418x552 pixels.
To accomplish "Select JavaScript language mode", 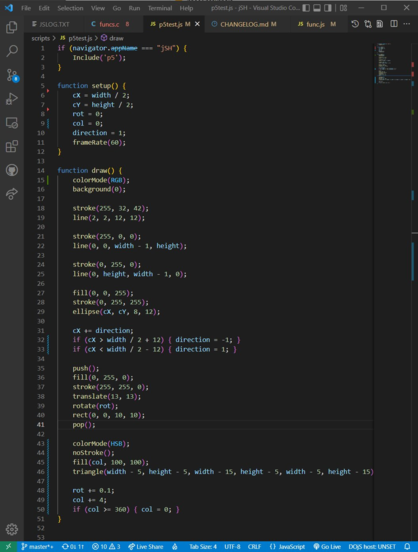I will pyautogui.click(x=287, y=547).
